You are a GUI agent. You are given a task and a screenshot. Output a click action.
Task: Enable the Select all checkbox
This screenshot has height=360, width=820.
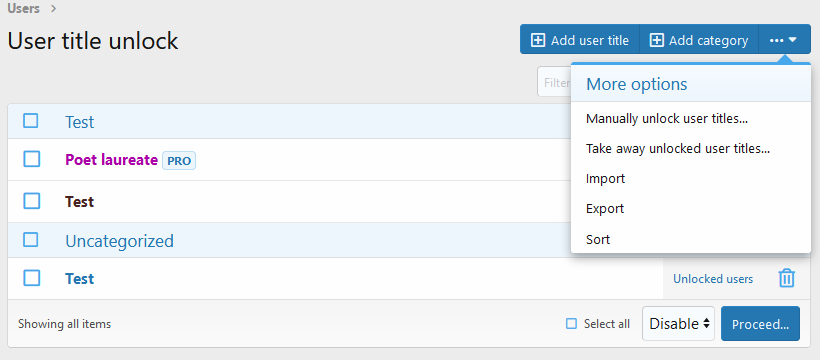(x=571, y=324)
